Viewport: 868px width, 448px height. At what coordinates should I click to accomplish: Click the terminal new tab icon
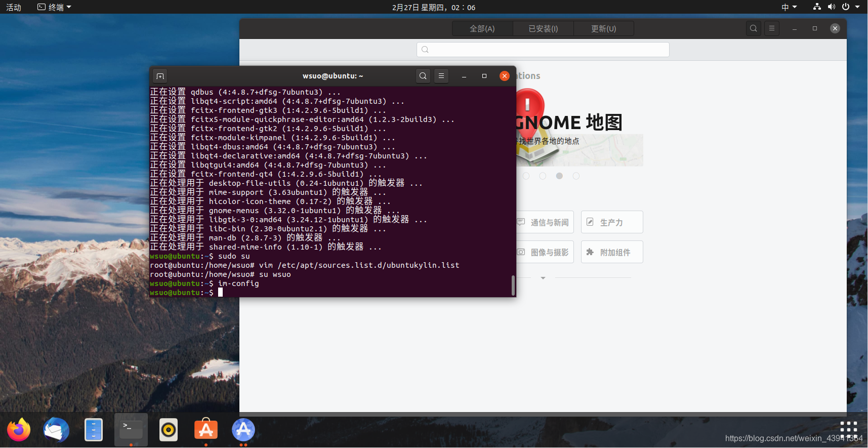pos(160,76)
